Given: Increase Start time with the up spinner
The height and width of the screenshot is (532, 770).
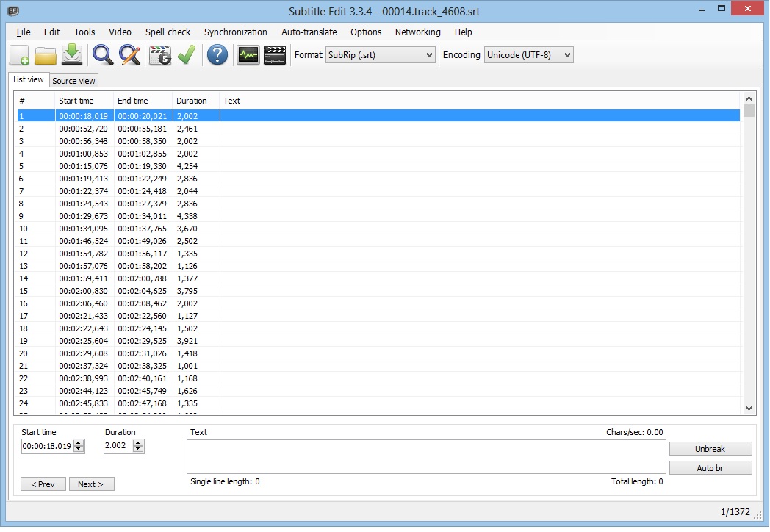Looking at the screenshot, I should 79,443.
